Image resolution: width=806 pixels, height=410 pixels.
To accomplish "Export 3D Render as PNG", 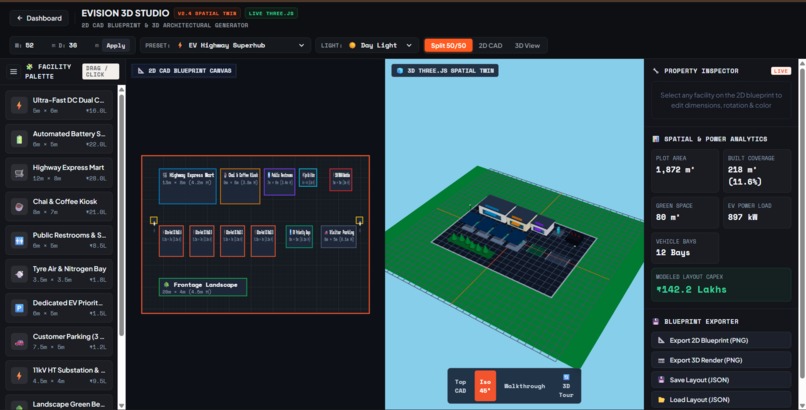I will (x=721, y=360).
